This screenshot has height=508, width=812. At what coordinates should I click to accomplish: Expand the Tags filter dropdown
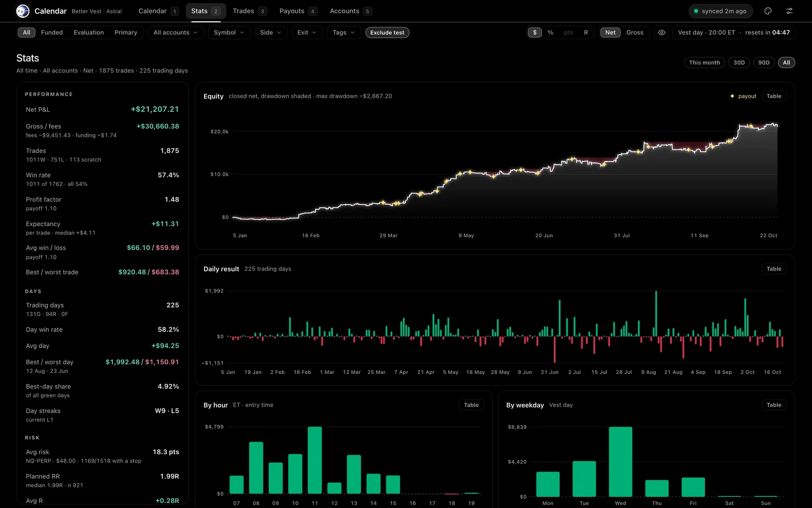pos(344,33)
